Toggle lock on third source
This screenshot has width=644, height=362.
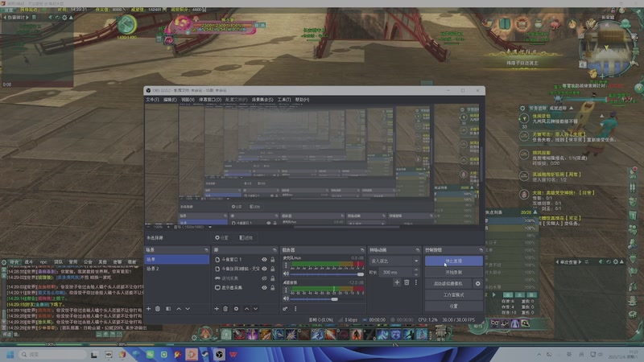(272, 278)
